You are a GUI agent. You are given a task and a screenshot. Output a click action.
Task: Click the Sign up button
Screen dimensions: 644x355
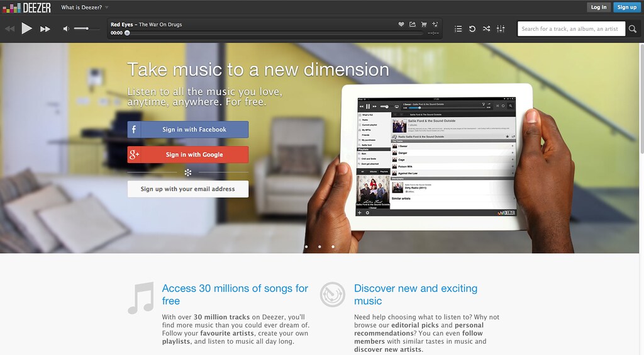click(627, 7)
